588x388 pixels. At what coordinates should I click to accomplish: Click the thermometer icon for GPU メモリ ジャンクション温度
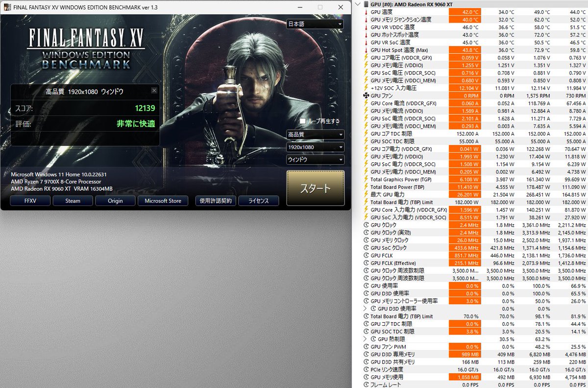(x=366, y=20)
